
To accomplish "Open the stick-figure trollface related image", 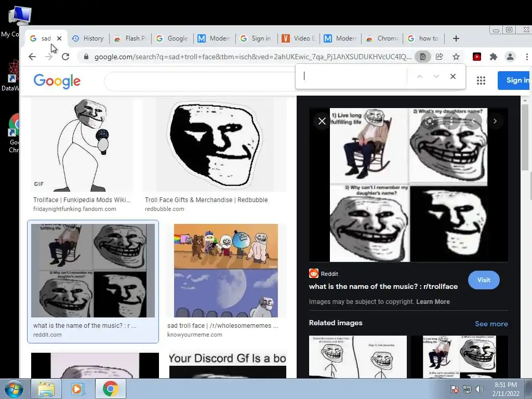I will (358, 356).
